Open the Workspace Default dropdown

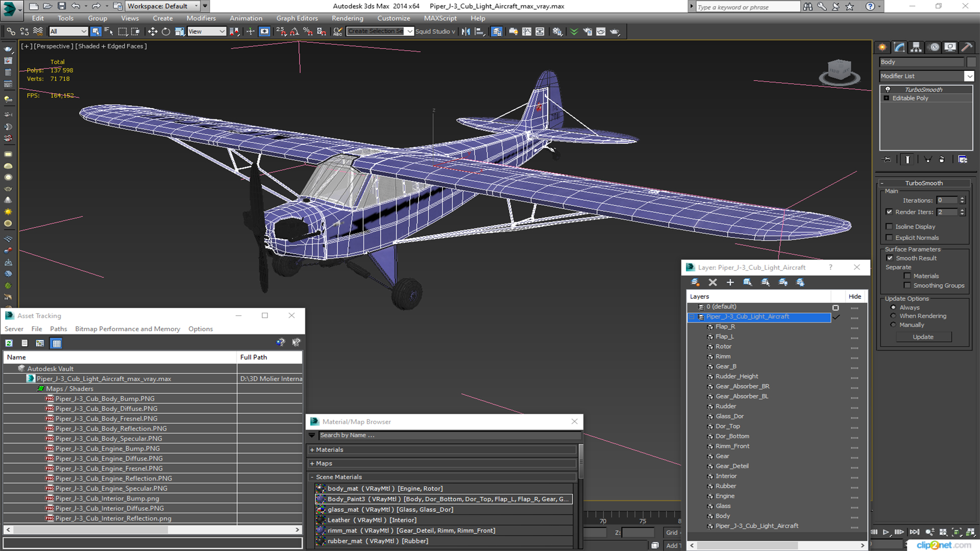pos(163,6)
